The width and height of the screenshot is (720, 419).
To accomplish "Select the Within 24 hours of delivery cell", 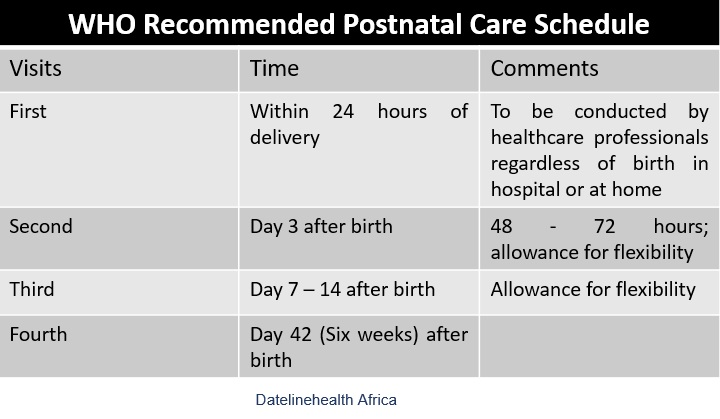I will tap(359, 150).
